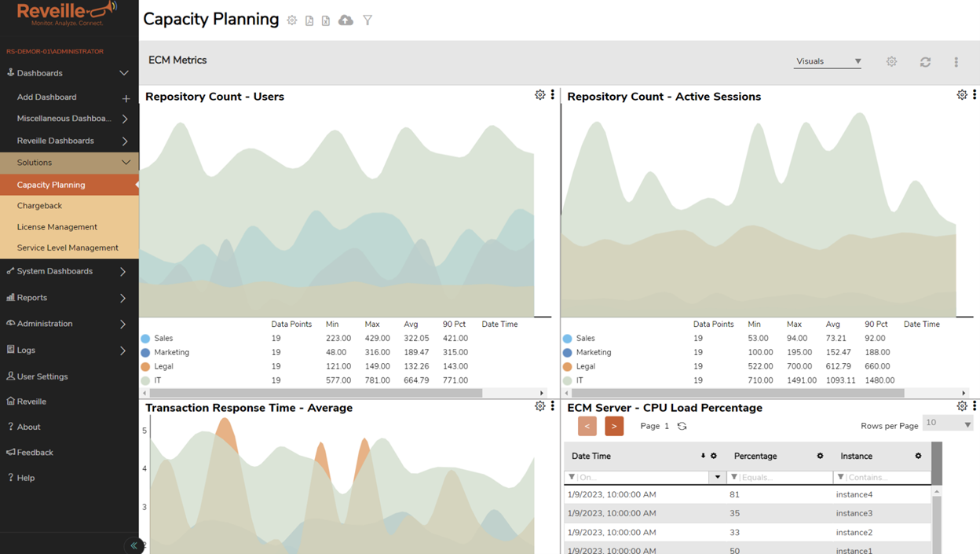Export dashboard as Excel file icon

point(326,20)
